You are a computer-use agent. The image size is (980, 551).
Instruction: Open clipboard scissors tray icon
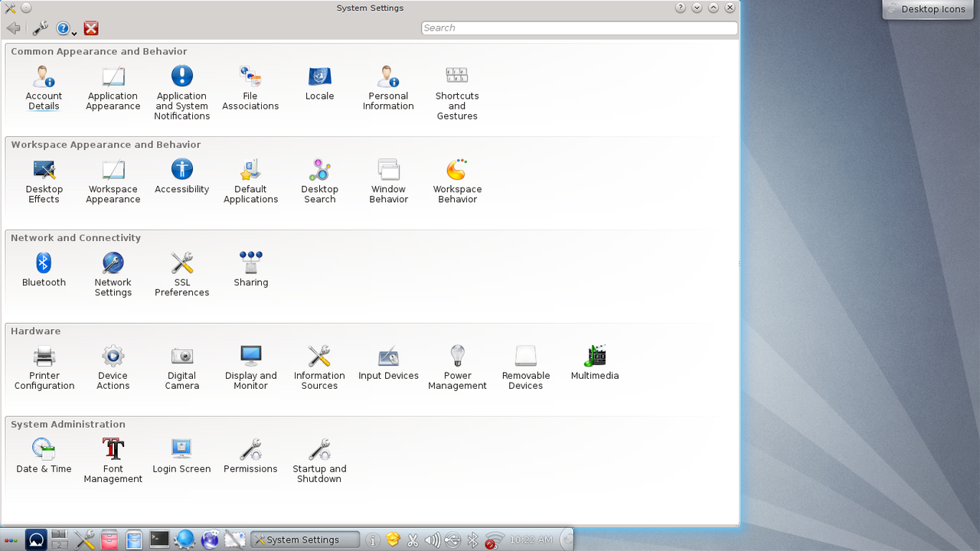pos(413,540)
